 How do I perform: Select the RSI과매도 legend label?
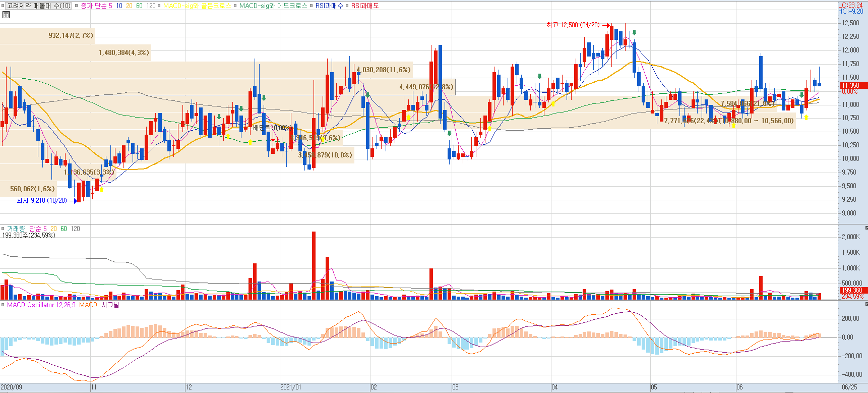pos(365,6)
